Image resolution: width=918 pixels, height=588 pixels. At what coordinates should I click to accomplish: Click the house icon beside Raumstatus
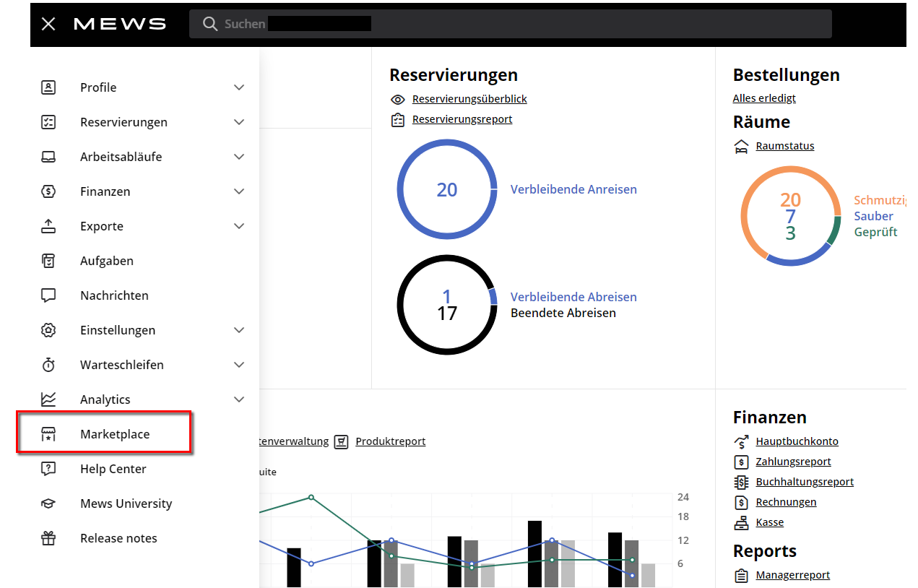(741, 147)
